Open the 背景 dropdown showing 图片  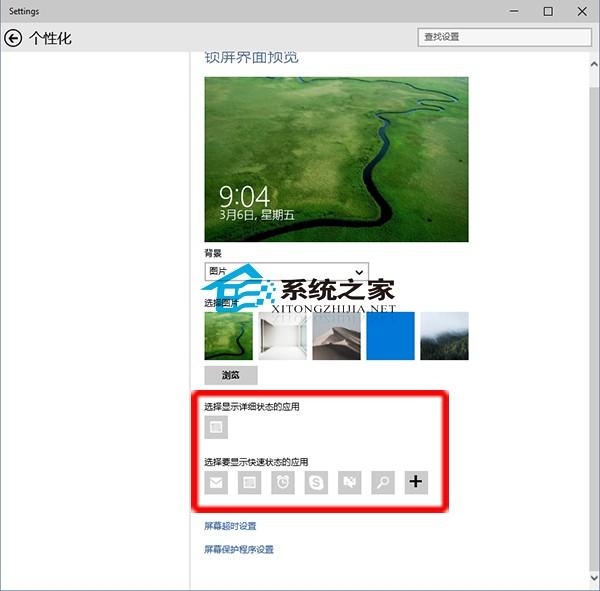tap(287, 271)
